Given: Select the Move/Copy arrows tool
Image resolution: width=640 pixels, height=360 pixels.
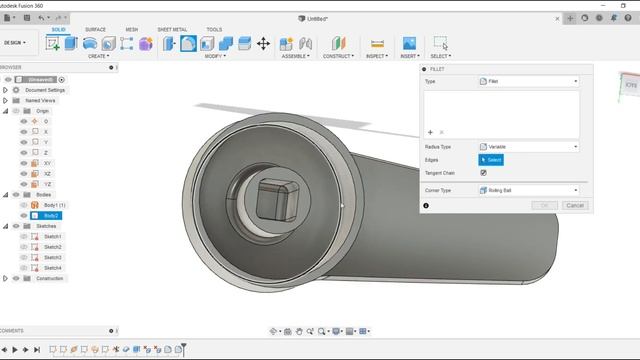Looking at the screenshot, I should click(263, 44).
